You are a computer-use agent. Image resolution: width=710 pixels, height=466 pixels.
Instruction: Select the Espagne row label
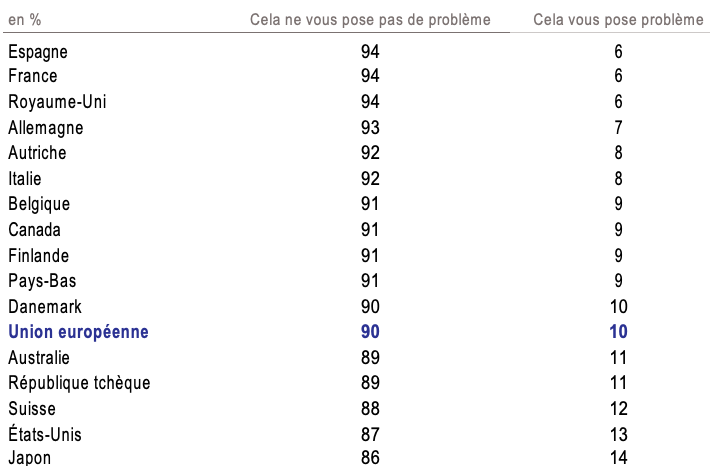click(38, 51)
